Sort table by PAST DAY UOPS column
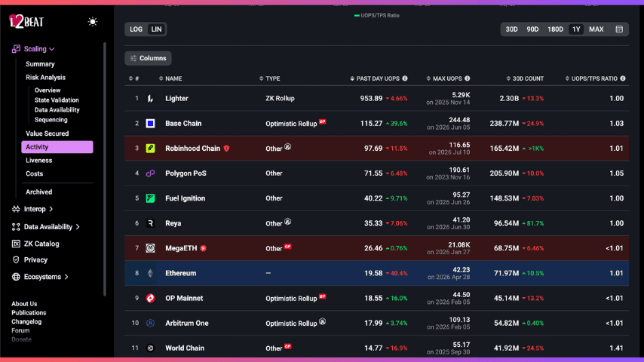Image resolution: width=644 pixels, height=362 pixels. [375, 78]
